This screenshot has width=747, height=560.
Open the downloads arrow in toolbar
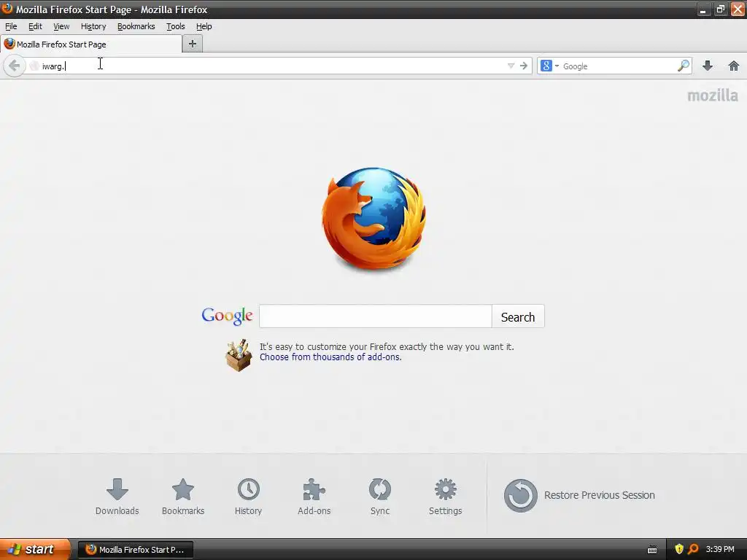click(708, 66)
